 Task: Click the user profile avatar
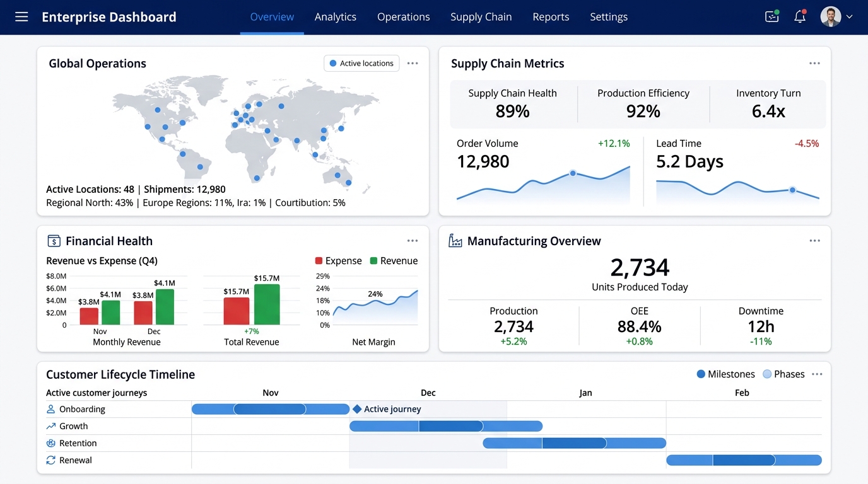[x=831, y=17]
